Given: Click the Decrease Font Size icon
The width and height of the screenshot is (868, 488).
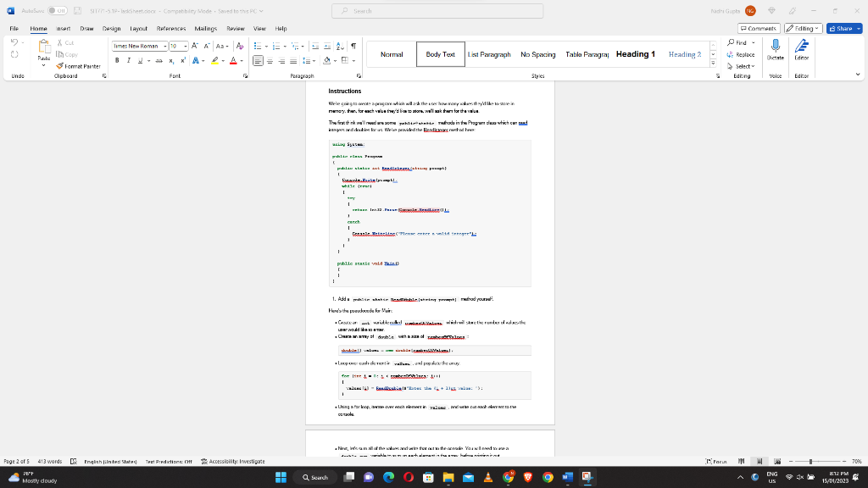Looking at the screenshot, I should [207, 46].
